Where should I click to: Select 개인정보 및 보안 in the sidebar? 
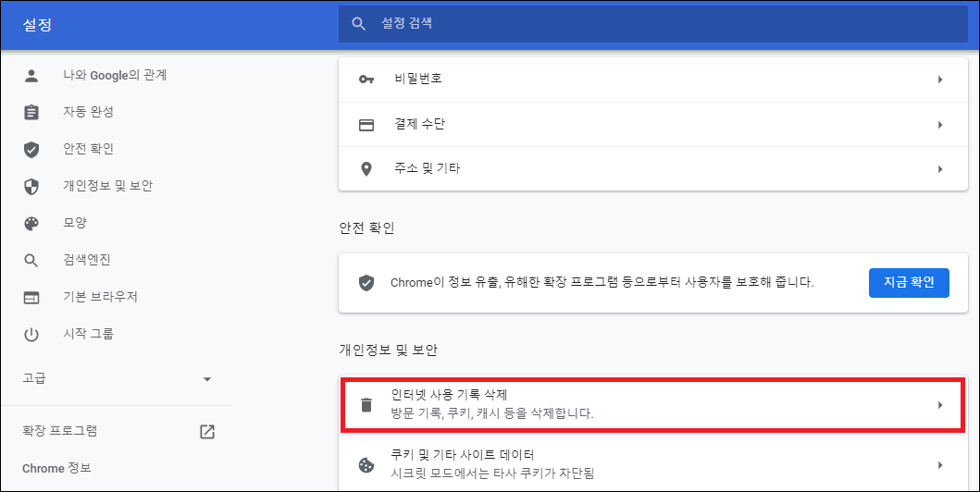pyautogui.click(x=107, y=186)
